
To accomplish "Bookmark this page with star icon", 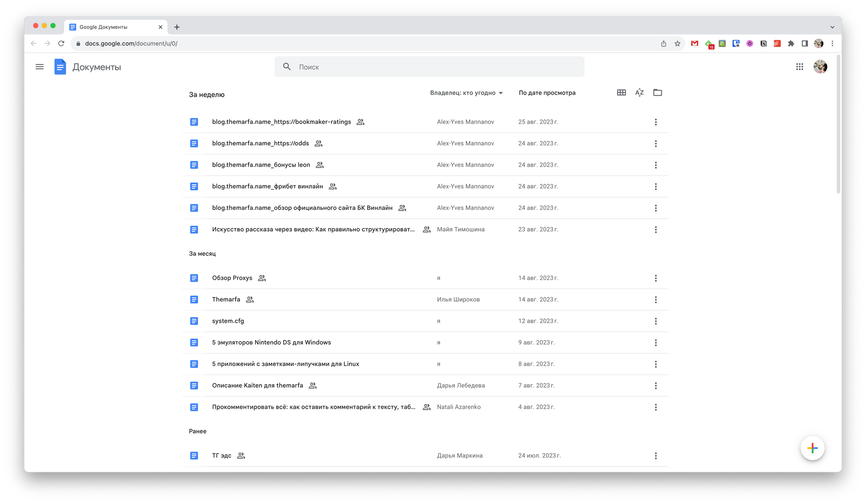I will coord(677,43).
